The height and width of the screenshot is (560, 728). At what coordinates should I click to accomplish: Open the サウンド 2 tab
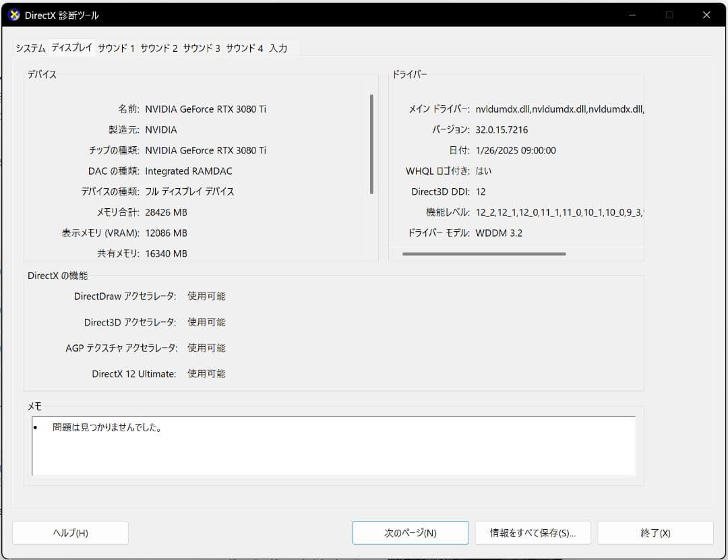[x=160, y=48]
